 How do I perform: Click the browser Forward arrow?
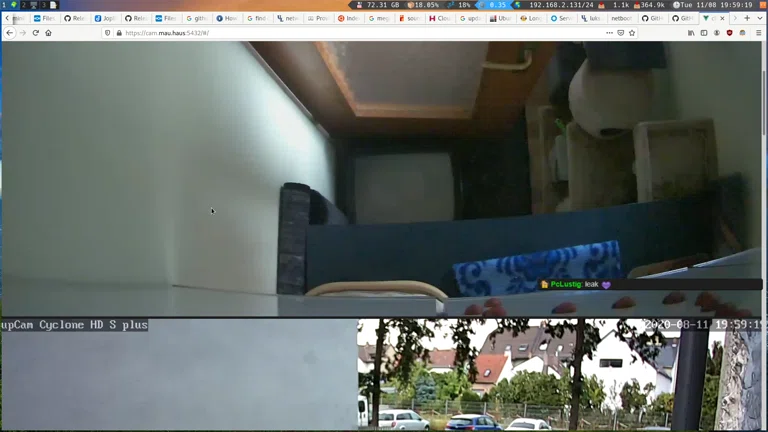tap(23, 33)
